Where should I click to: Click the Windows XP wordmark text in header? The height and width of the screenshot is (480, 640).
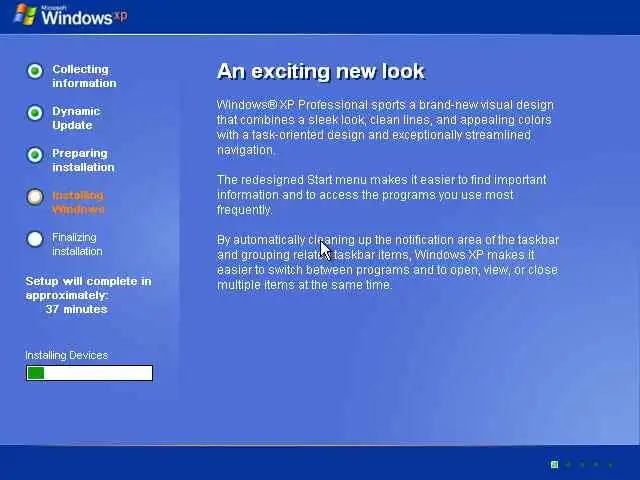pos(84,16)
